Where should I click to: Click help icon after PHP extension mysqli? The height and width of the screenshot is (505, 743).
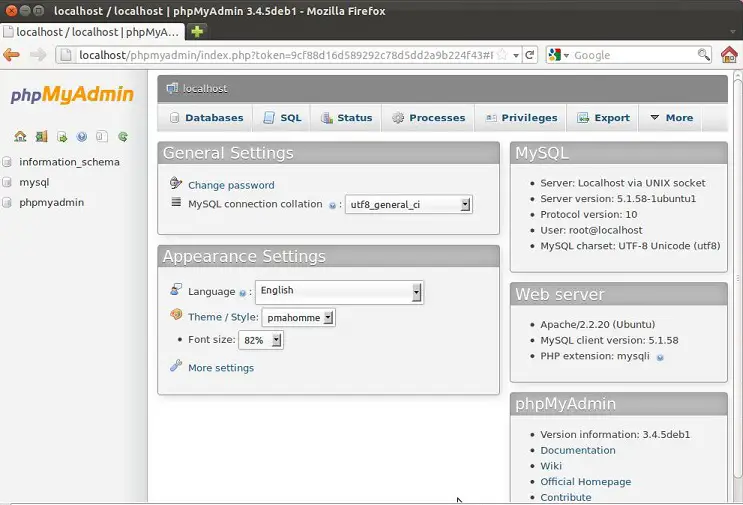click(660, 358)
